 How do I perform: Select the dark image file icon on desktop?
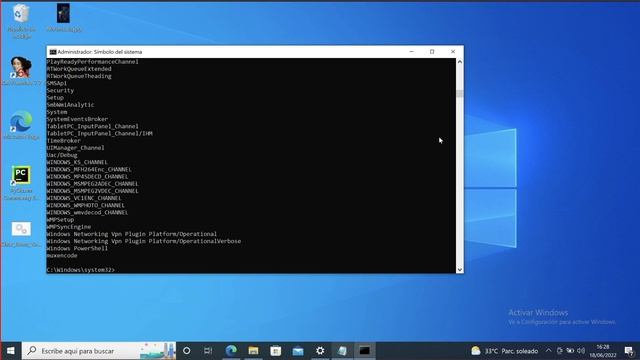(x=63, y=13)
